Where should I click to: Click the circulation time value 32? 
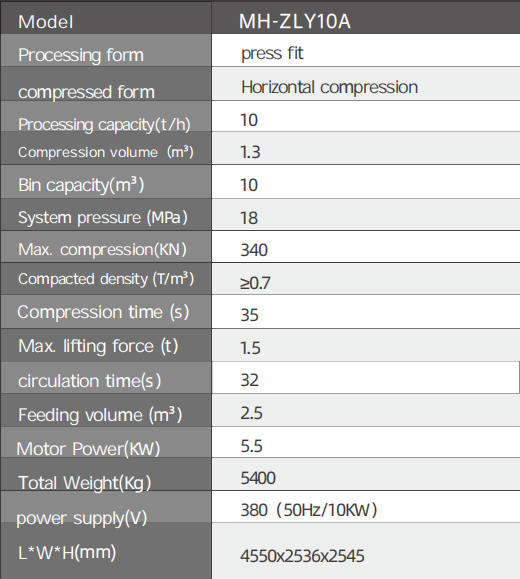249,380
